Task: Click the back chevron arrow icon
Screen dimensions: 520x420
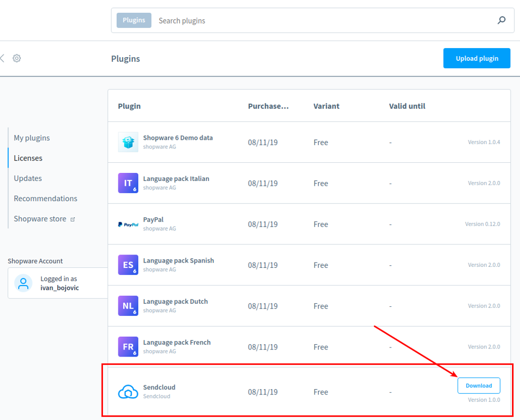Action: [x=2, y=58]
